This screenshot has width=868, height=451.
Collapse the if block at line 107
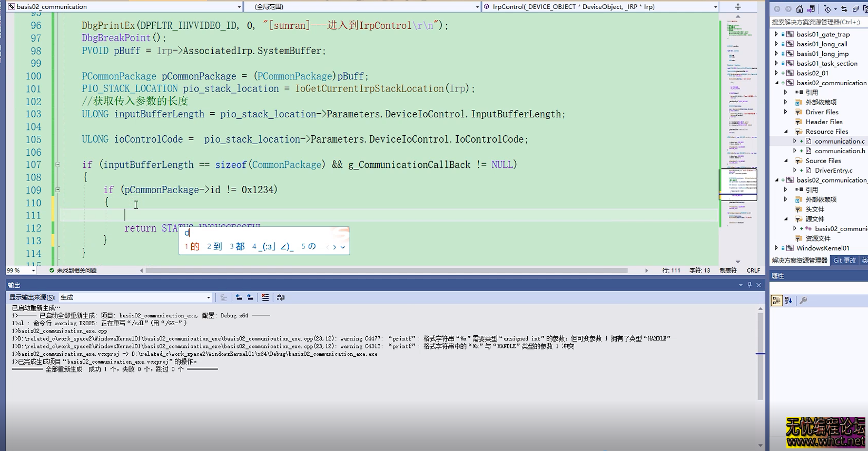point(58,165)
